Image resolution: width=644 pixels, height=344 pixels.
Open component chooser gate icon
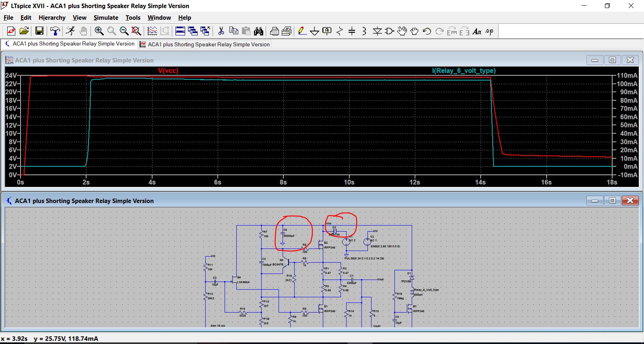coord(390,31)
